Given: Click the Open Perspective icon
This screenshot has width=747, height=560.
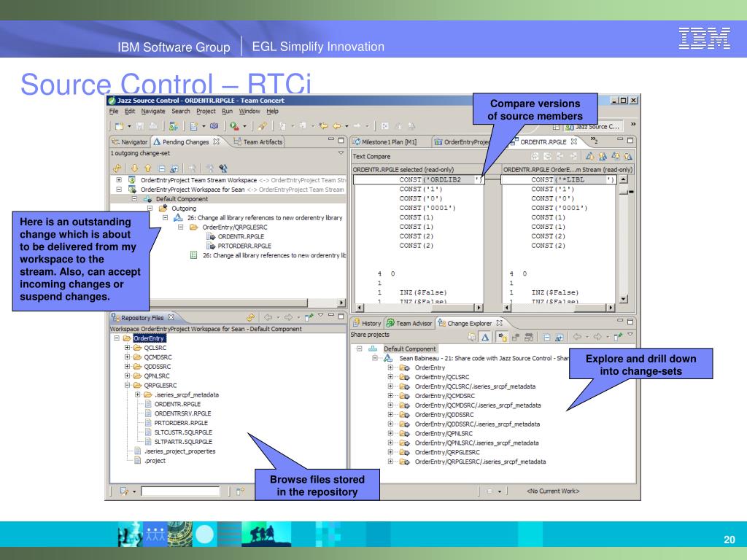Looking at the screenshot, I should click(x=556, y=127).
